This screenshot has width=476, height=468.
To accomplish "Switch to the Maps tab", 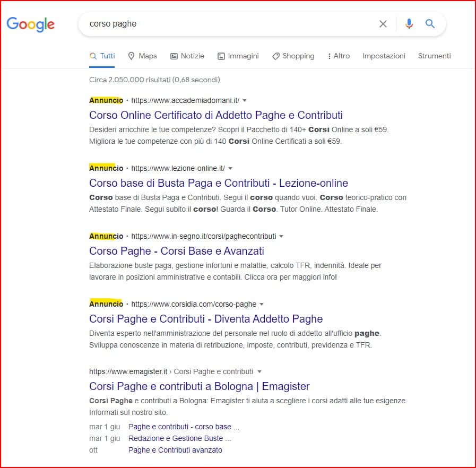I will coord(142,56).
